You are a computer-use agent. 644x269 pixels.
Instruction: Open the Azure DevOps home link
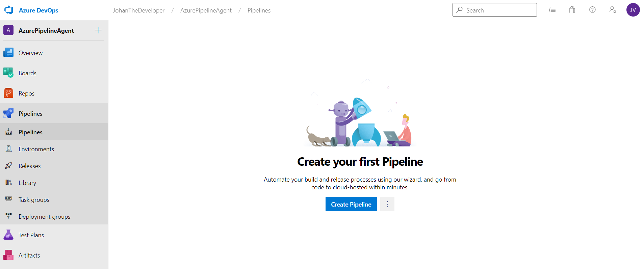(x=38, y=10)
